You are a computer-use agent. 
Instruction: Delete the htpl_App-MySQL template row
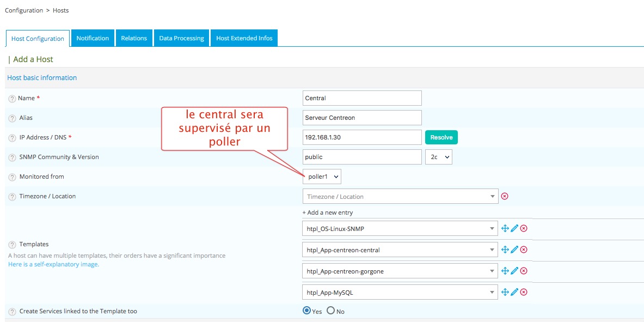coord(524,292)
